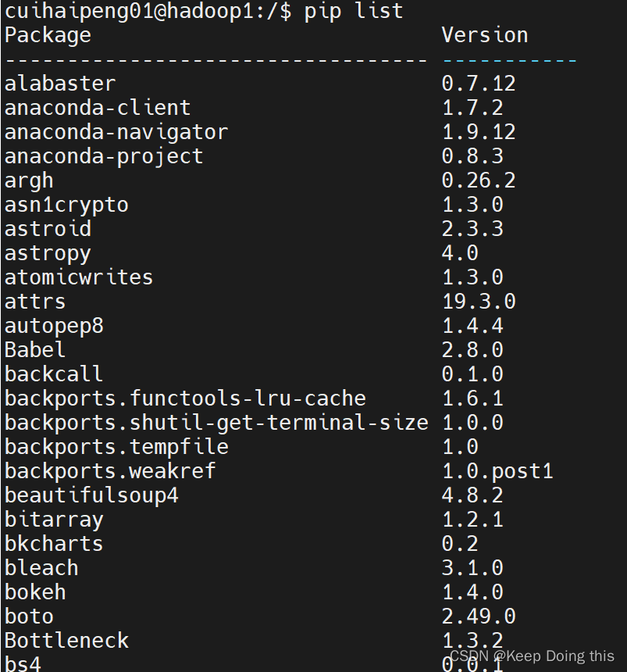Click the Bottleneck package name
The height and width of the screenshot is (672, 627).
(x=66, y=641)
